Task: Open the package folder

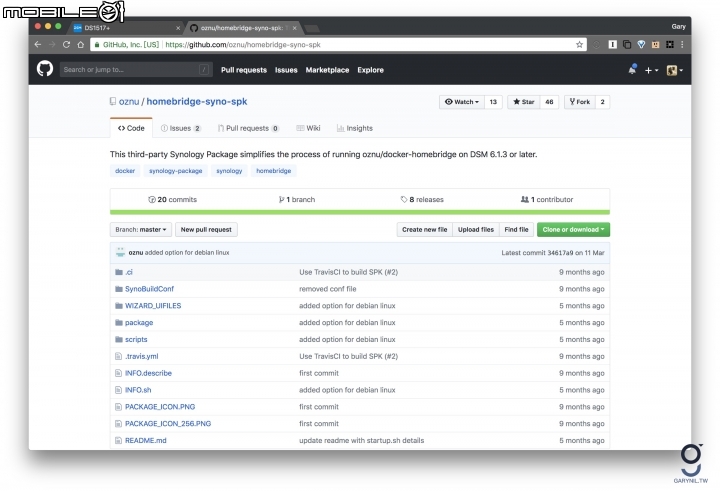Action: (139, 323)
